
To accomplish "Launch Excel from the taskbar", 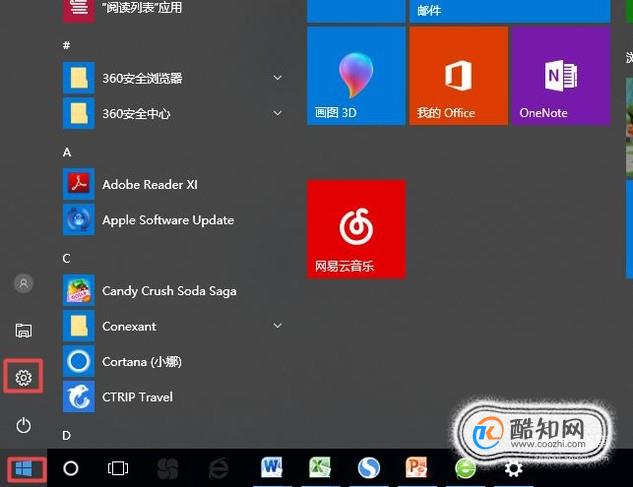I will (320, 468).
